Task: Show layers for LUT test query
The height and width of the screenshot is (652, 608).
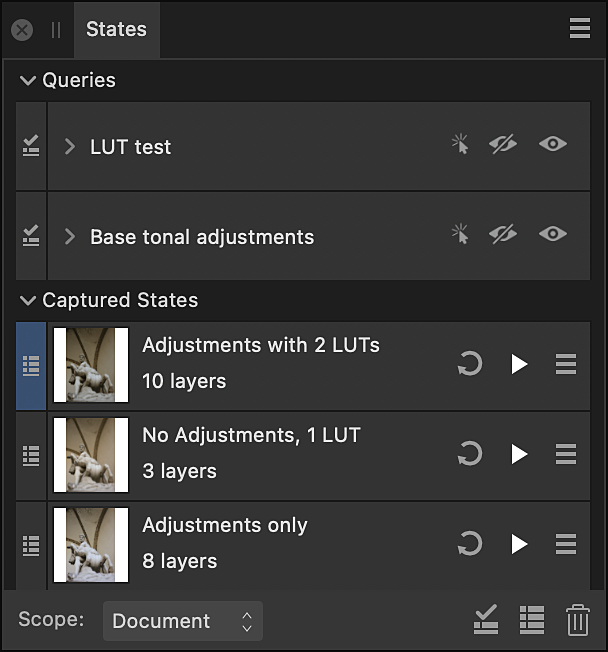Action: pyautogui.click(x=552, y=145)
